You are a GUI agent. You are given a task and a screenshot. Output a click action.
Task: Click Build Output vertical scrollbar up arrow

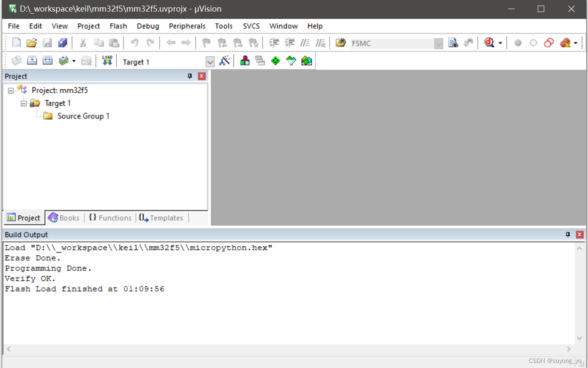click(x=579, y=248)
